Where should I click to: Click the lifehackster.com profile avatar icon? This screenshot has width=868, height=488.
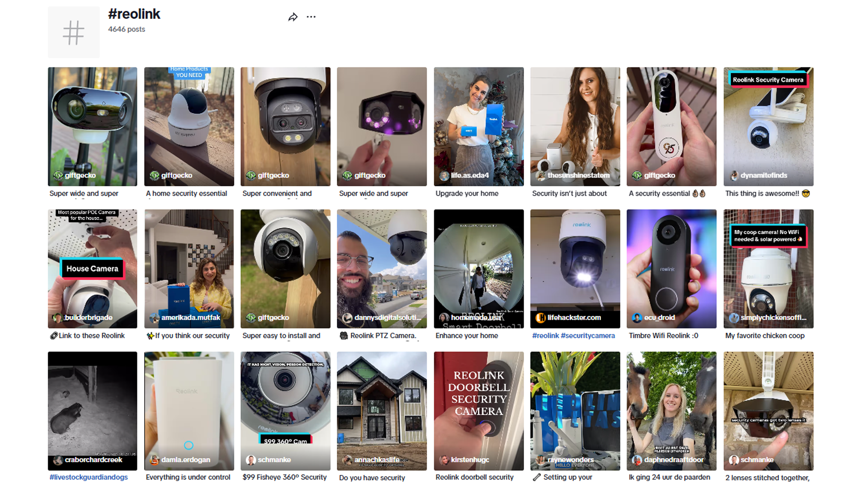pyautogui.click(x=540, y=318)
